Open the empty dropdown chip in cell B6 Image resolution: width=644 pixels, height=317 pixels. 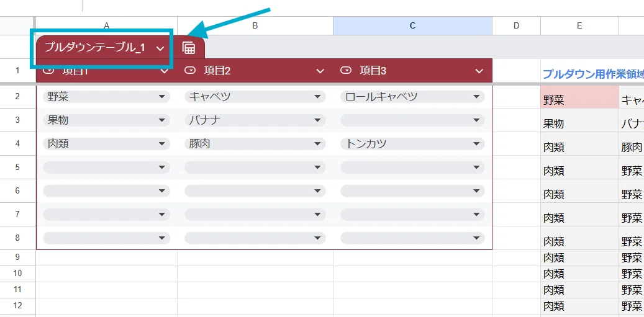click(255, 191)
